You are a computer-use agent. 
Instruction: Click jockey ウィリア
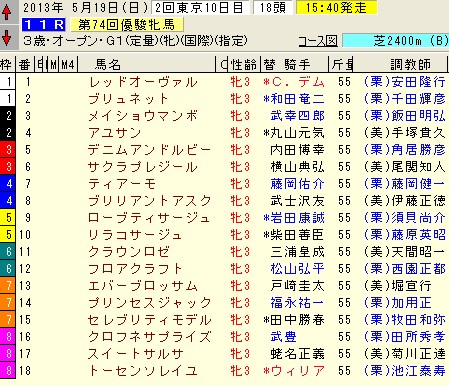[x=298, y=371]
